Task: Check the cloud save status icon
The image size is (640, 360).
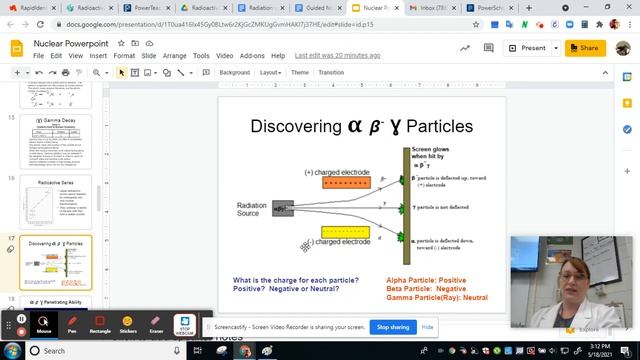Action: [x=149, y=43]
